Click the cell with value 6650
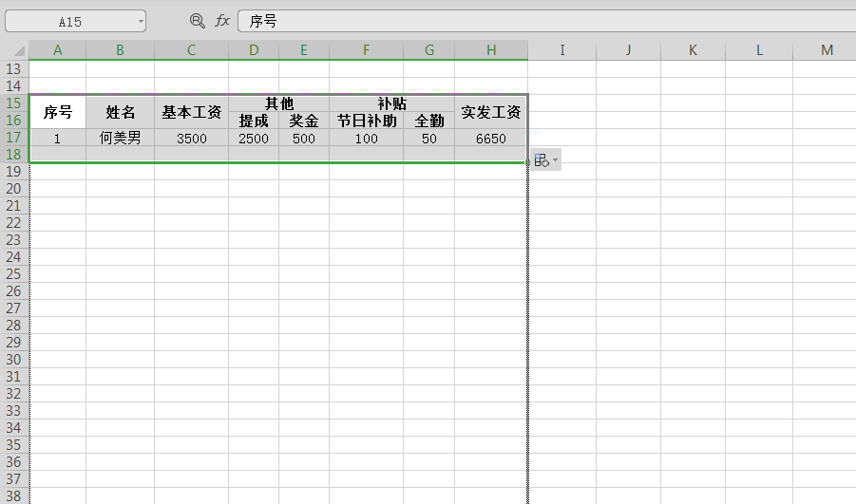 [x=491, y=138]
